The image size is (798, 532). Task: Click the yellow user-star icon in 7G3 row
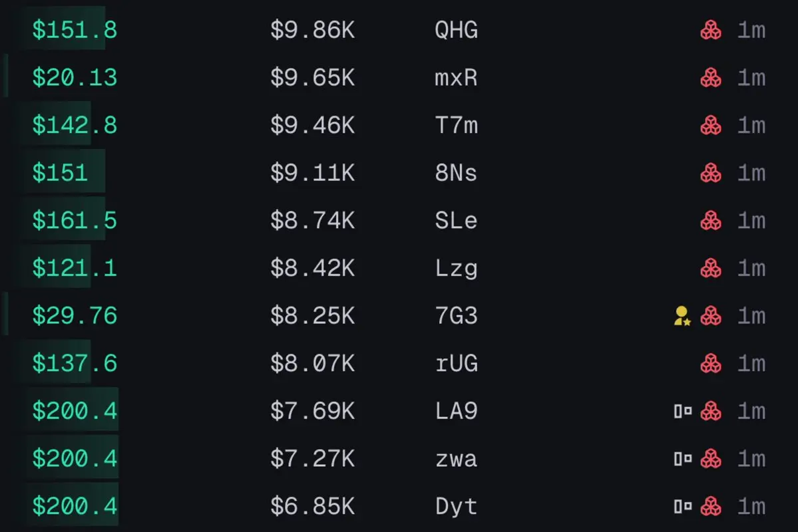[682, 316]
